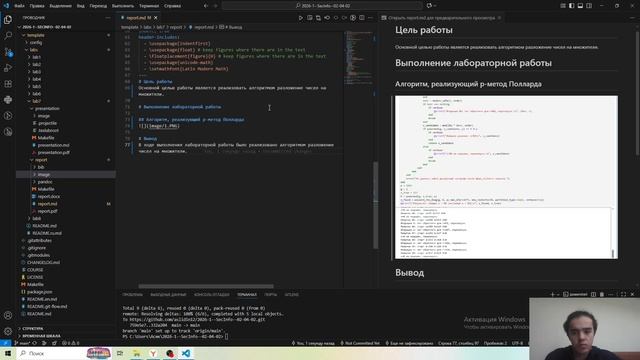
Task: Click Customize Layout button in title bar
Action: tap(563, 6)
